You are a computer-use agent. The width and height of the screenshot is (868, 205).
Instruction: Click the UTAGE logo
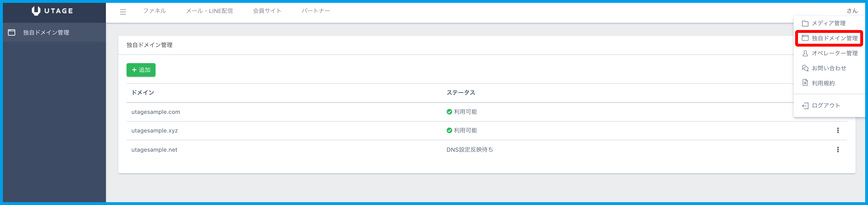52,11
